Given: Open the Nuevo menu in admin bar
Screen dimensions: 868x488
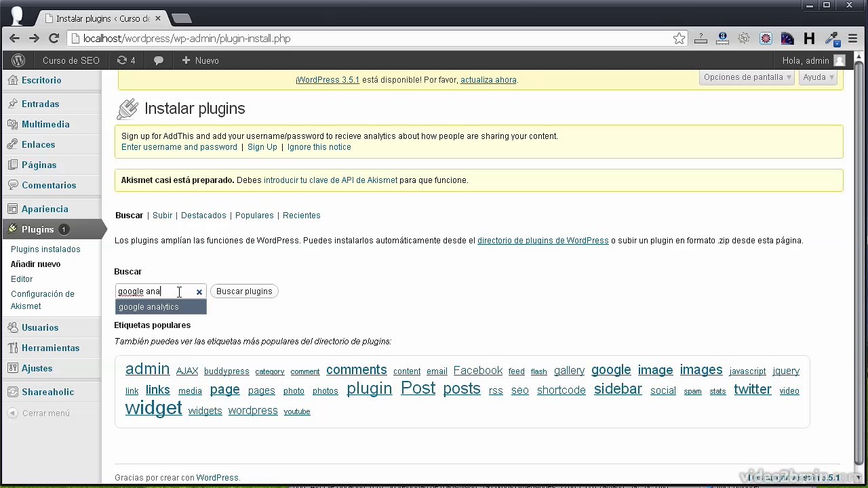Looking at the screenshot, I should 200,60.
